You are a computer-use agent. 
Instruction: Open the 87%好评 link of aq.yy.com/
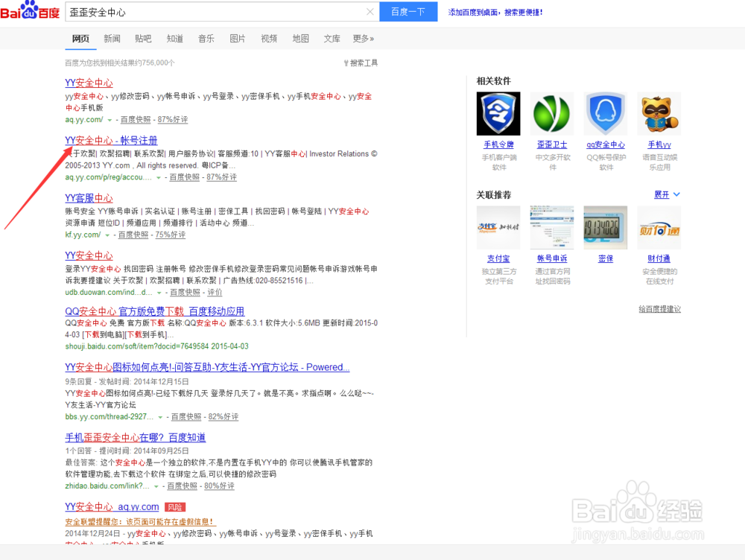(173, 120)
